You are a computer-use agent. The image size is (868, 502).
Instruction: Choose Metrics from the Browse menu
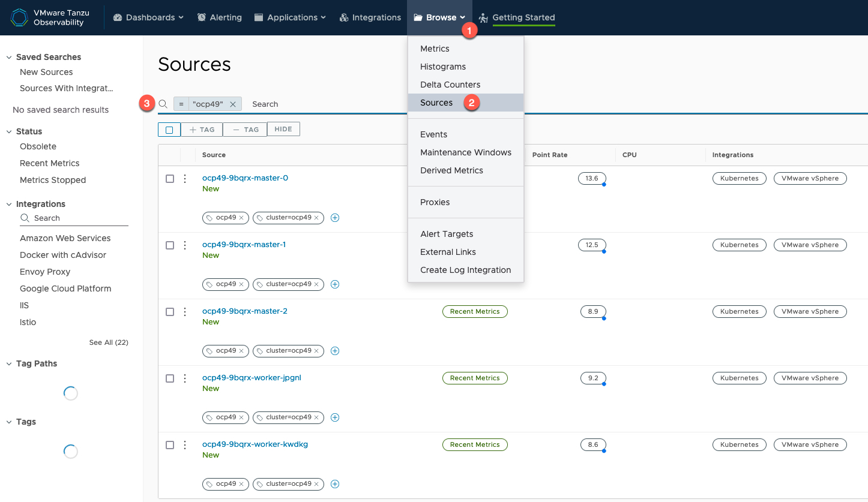click(x=466, y=49)
